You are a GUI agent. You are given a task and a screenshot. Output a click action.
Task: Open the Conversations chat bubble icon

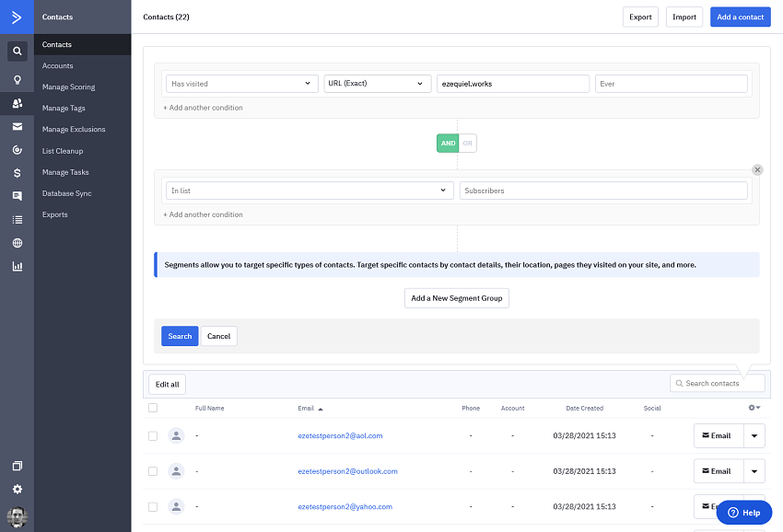pyautogui.click(x=17, y=196)
